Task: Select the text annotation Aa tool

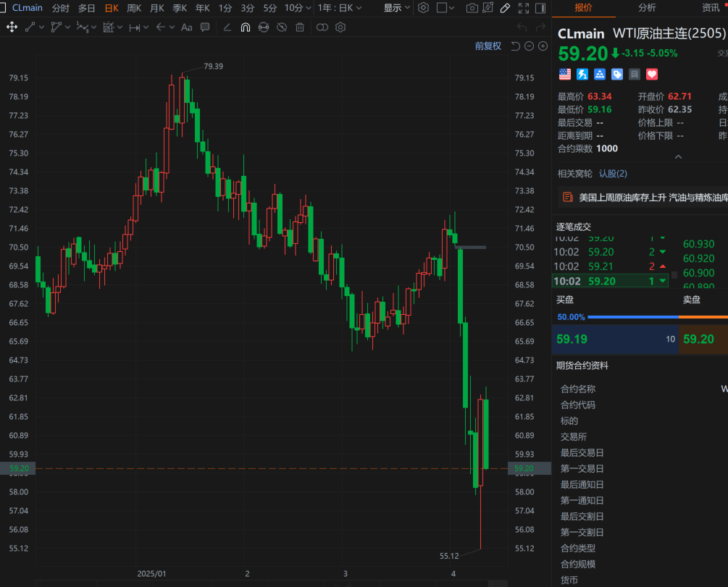Action: [186, 27]
